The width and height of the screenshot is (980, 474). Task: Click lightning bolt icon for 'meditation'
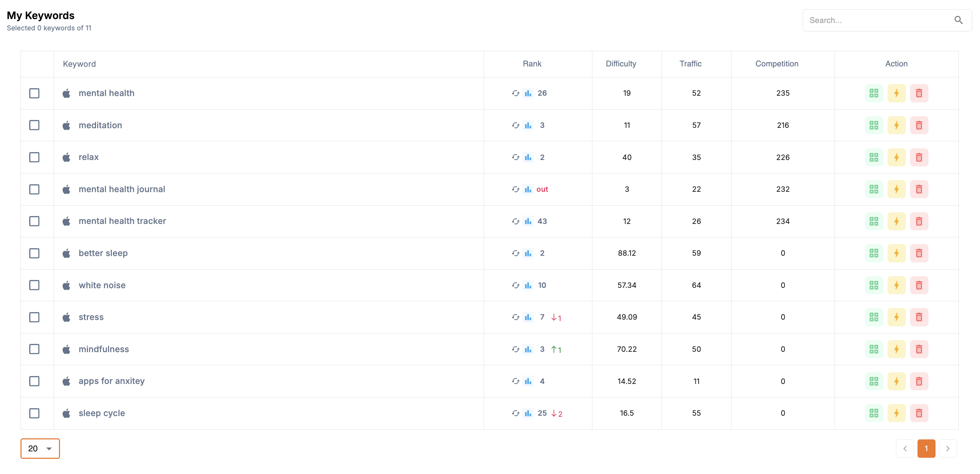896,125
